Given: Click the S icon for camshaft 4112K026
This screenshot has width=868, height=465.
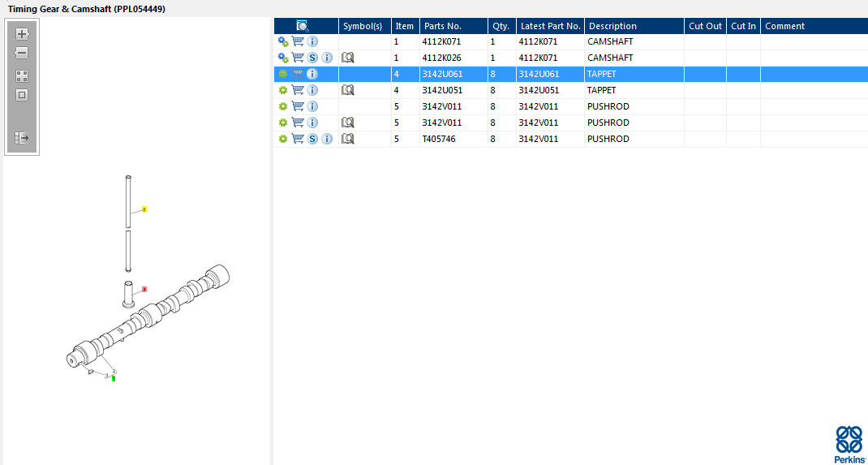Looking at the screenshot, I should [x=312, y=58].
